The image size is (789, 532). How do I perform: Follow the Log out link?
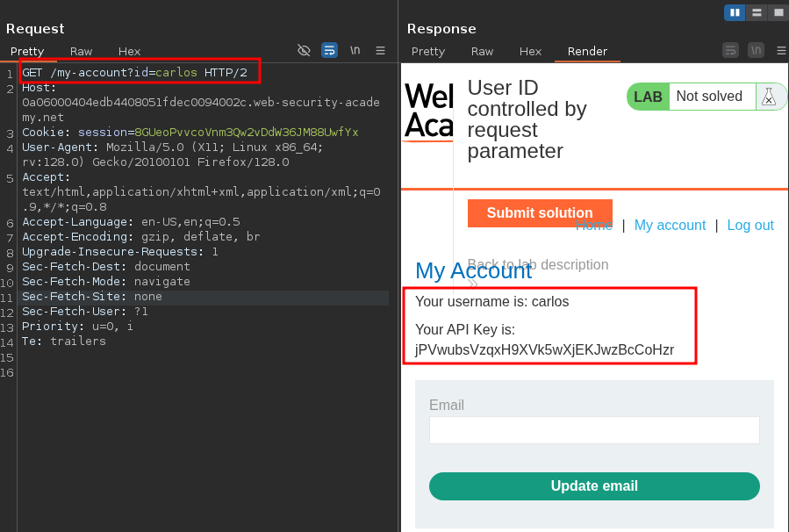(750, 226)
